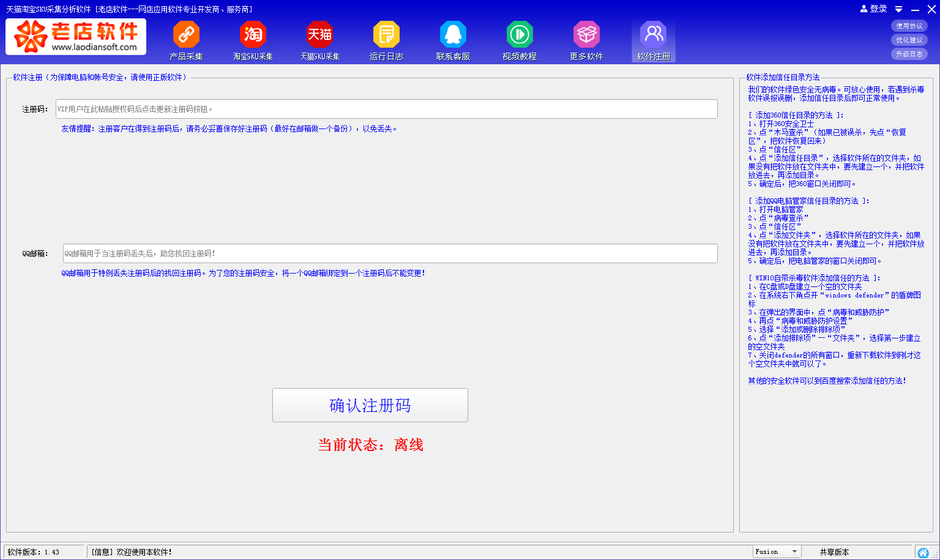
Task: Focus the 注册码 input field
Action: click(x=386, y=109)
